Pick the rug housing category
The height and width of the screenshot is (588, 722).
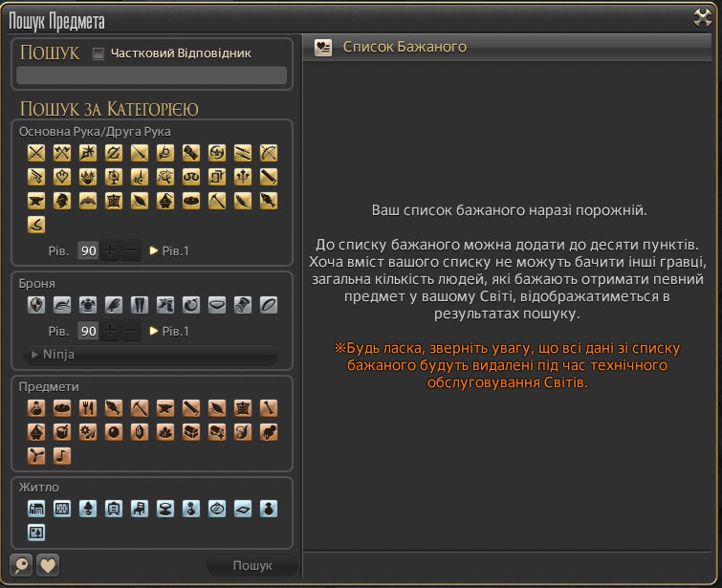coord(243,509)
